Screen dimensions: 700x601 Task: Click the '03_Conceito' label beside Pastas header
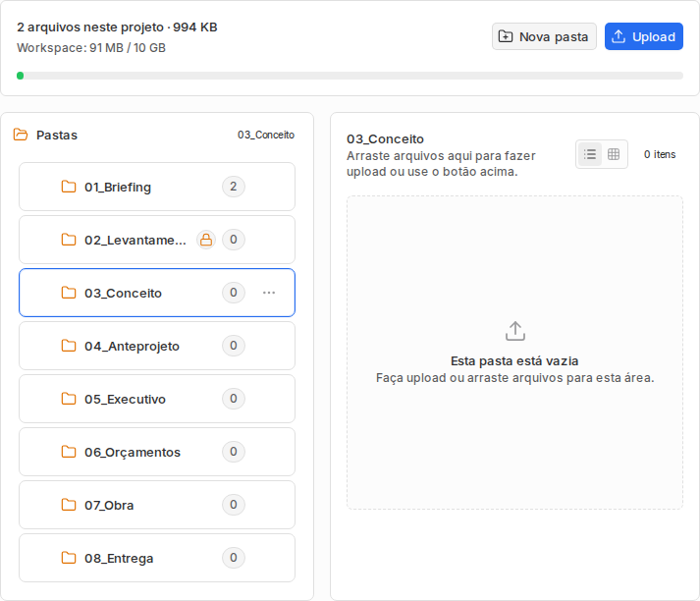(266, 135)
